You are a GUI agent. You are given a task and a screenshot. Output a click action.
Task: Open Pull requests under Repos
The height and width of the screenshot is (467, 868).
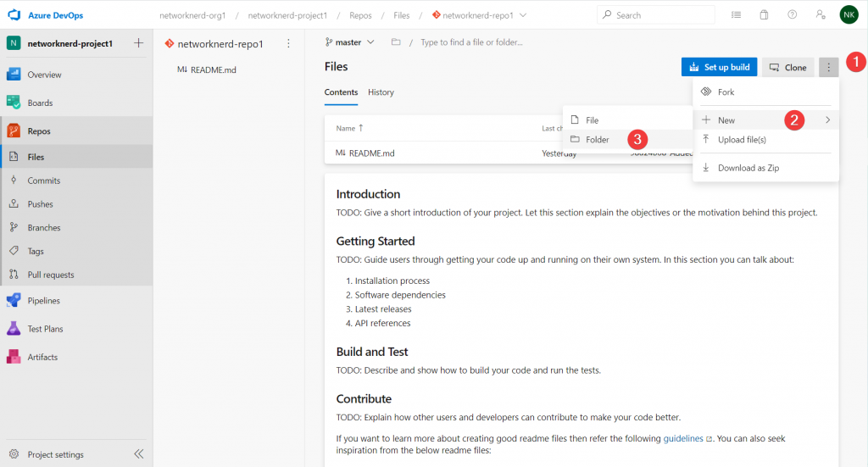click(x=76, y=275)
